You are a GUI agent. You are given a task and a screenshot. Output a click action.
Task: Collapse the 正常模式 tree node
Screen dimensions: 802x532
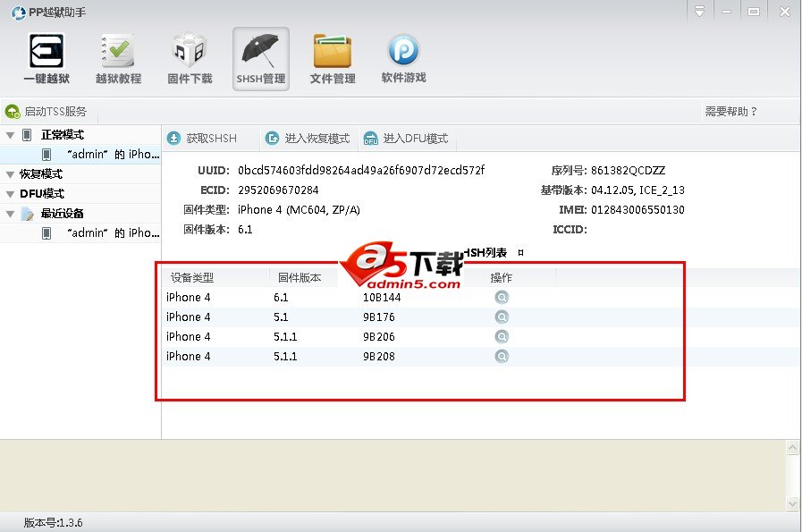10,136
